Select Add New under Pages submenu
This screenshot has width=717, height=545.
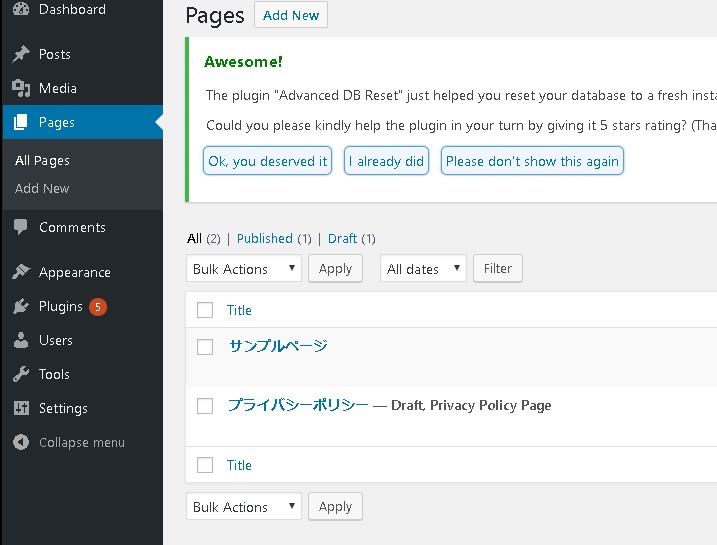click(x=42, y=188)
